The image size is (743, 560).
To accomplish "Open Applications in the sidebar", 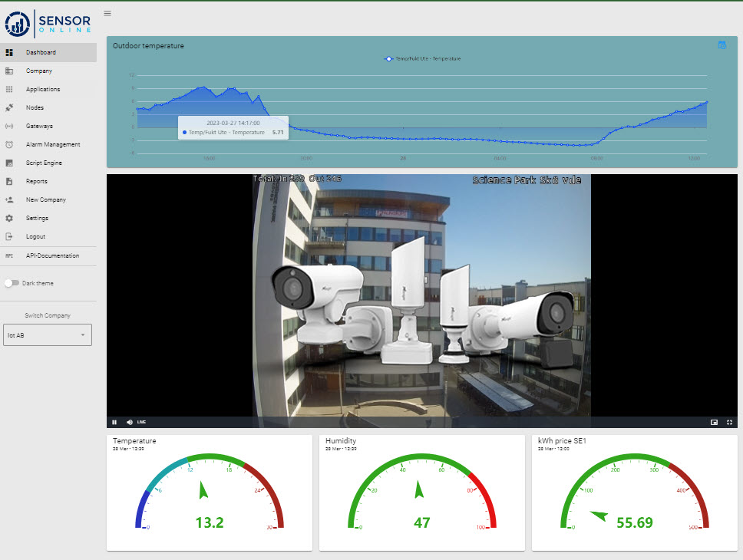I will click(42, 89).
